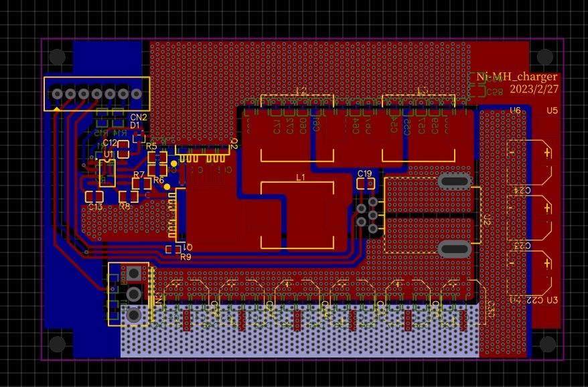
Task: Select the lower oval slot of J2
Action: point(455,249)
